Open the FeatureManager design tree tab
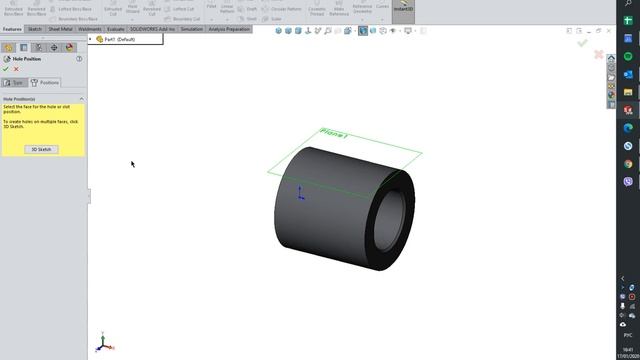This screenshot has width=640, height=360. [8, 47]
